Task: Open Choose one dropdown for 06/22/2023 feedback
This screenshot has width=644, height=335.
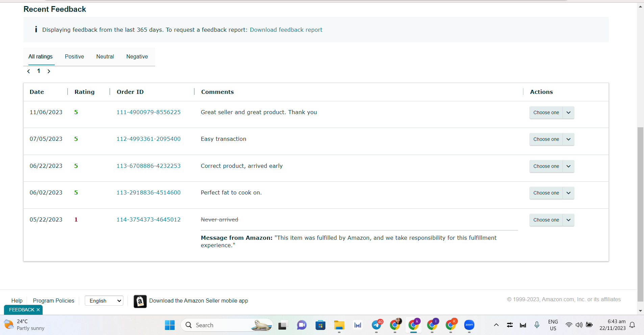Action: tap(552, 166)
